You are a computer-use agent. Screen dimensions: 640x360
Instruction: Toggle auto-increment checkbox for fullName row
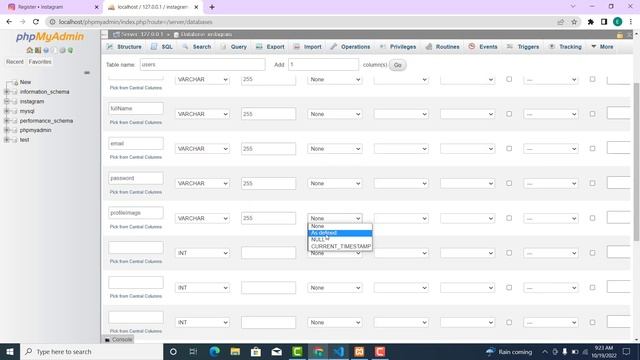click(592, 114)
